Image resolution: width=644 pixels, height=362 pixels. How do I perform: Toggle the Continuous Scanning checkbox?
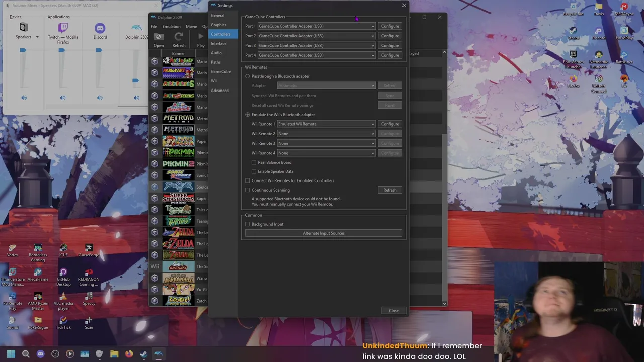click(x=248, y=190)
